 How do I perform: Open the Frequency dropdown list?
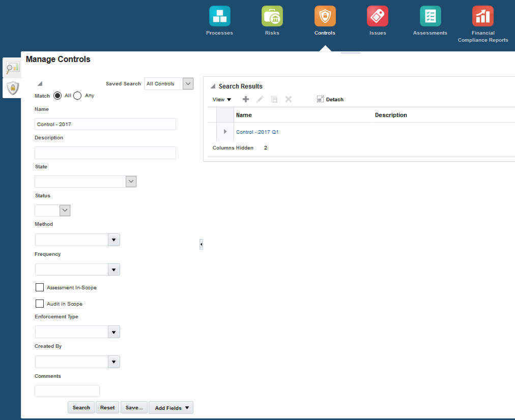(x=113, y=269)
